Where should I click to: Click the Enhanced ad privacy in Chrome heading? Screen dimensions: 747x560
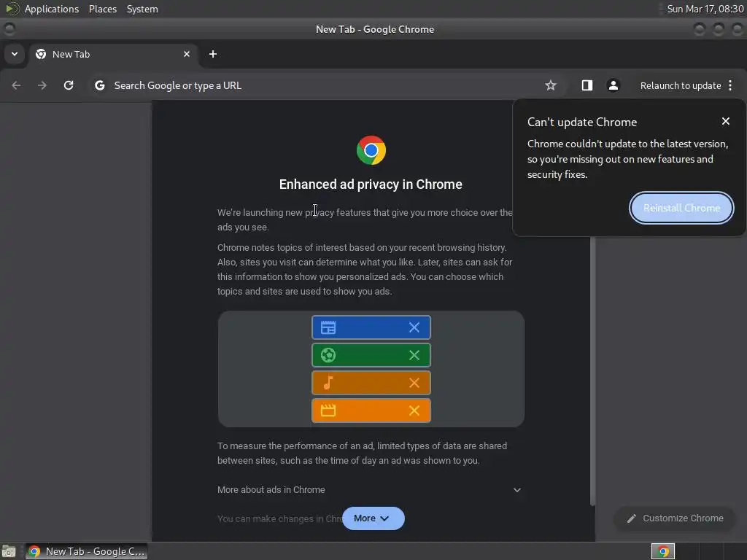pos(371,184)
